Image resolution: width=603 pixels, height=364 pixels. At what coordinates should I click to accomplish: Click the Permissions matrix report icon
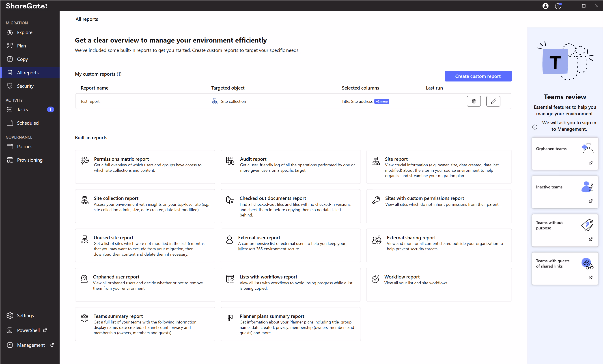(84, 161)
